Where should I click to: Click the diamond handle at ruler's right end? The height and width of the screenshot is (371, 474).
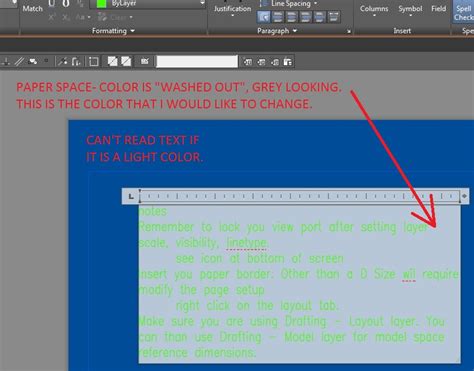click(464, 196)
